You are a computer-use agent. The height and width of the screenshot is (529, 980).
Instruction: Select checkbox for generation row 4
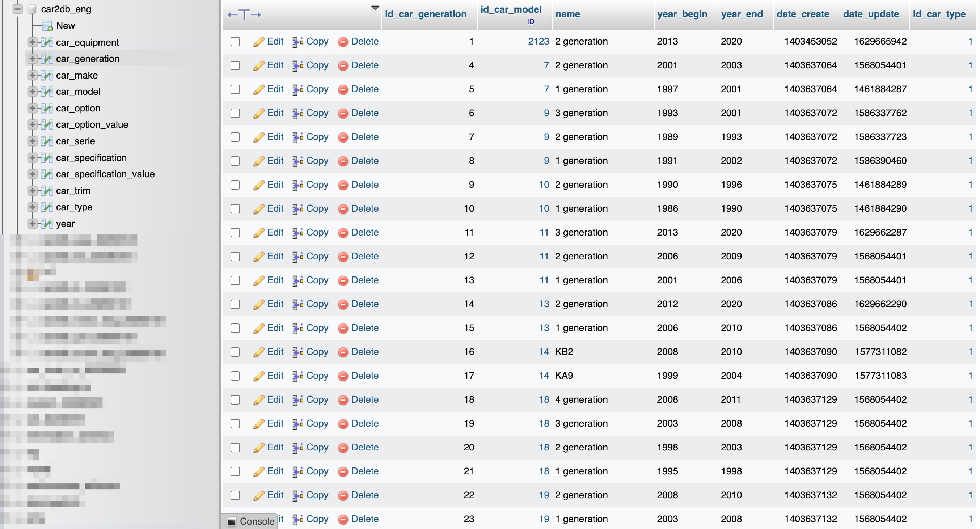coord(235,65)
